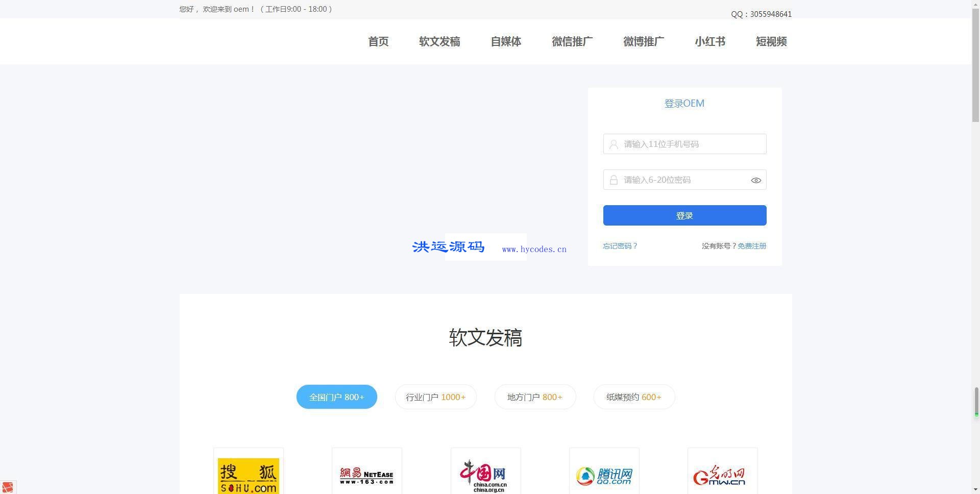Click the red icon at bottom-left corner

pos(8,487)
